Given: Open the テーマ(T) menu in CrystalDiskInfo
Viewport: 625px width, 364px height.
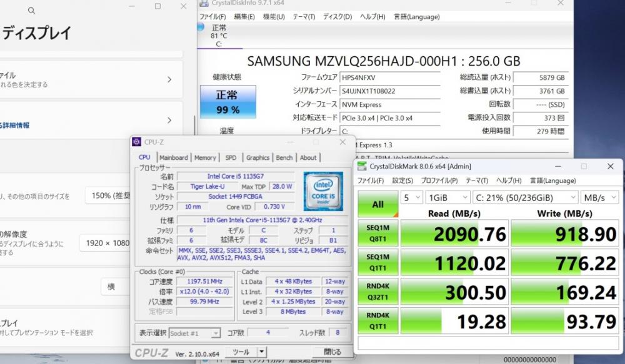Looking at the screenshot, I should [x=304, y=17].
